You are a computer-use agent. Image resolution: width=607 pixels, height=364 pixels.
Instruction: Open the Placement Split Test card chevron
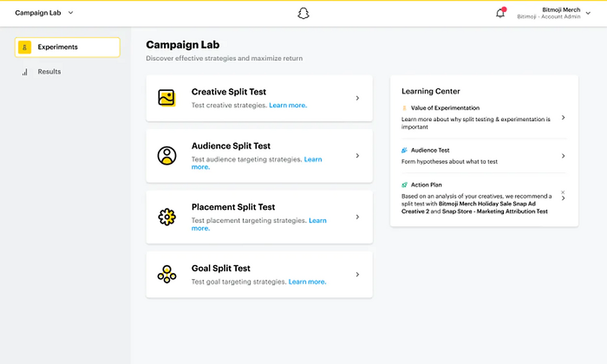pos(358,217)
